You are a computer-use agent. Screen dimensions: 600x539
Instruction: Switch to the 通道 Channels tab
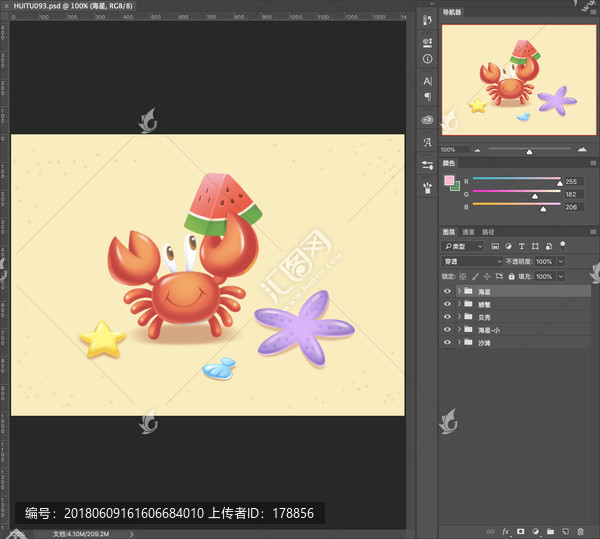pos(468,232)
